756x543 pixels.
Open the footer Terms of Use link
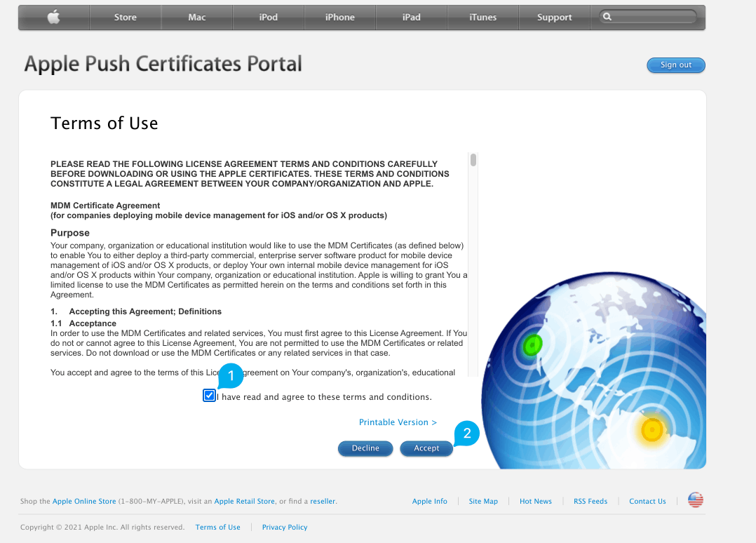218,528
